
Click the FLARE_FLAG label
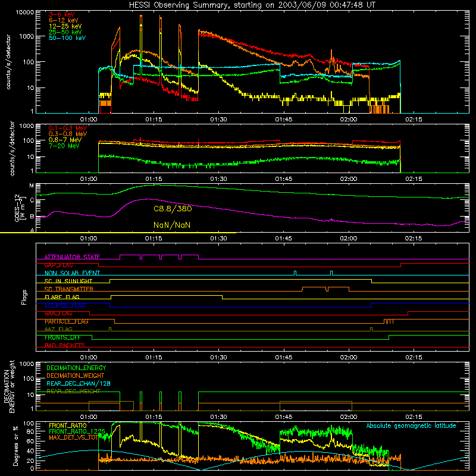(x=62, y=297)
